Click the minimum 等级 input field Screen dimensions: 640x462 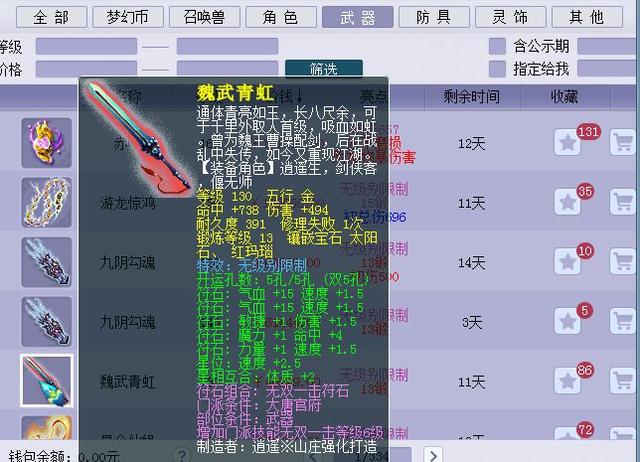tap(72, 46)
